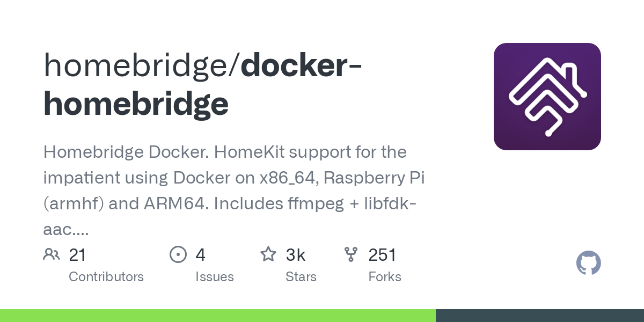Screen dimensions: 644x322
Task: Click the 3k stars count
Action: 296,255
